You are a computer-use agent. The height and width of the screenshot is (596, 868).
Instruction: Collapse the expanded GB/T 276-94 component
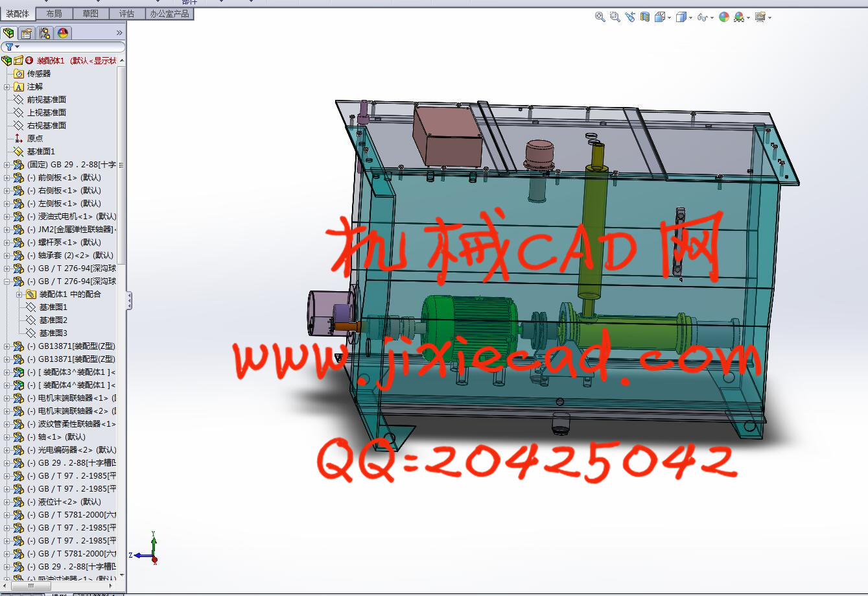coord(7,281)
